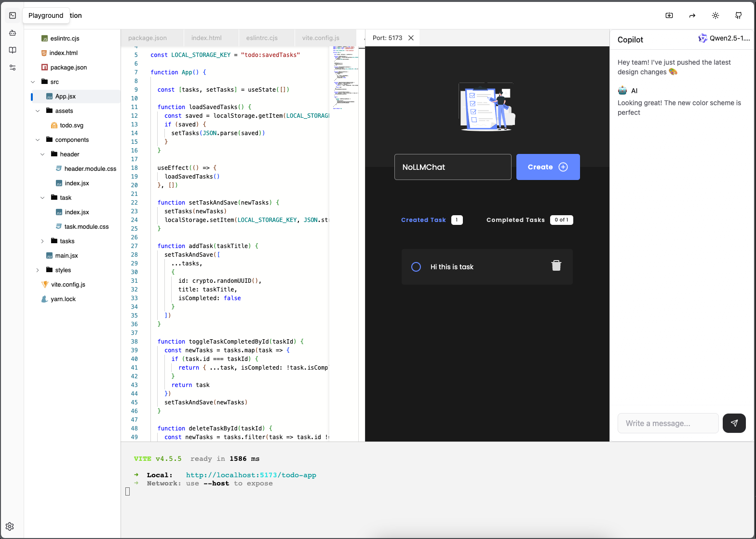Collapse the components folder
756x539 pixels.
coord(38,140)
